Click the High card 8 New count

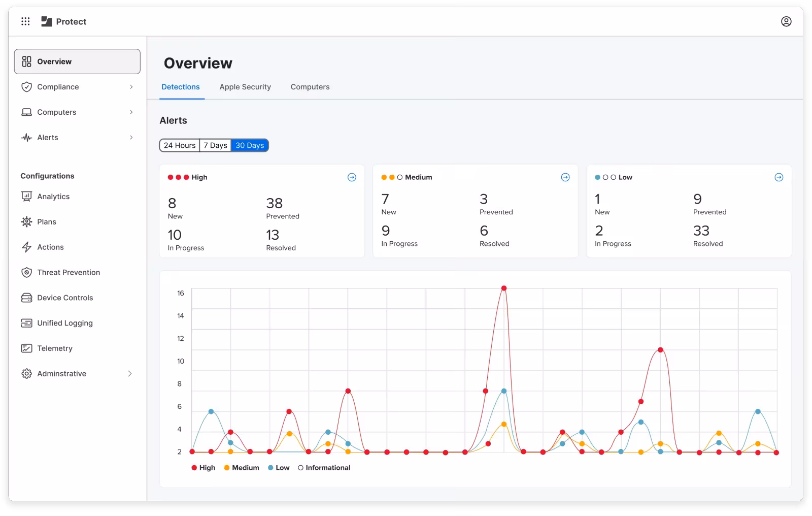(172, 203)
